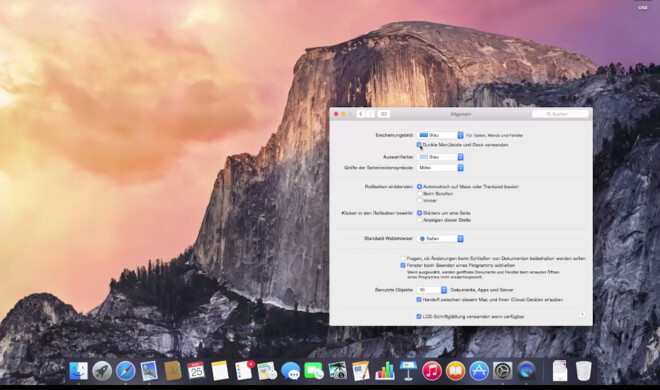Open the Trash in dock

click(583, 371)
